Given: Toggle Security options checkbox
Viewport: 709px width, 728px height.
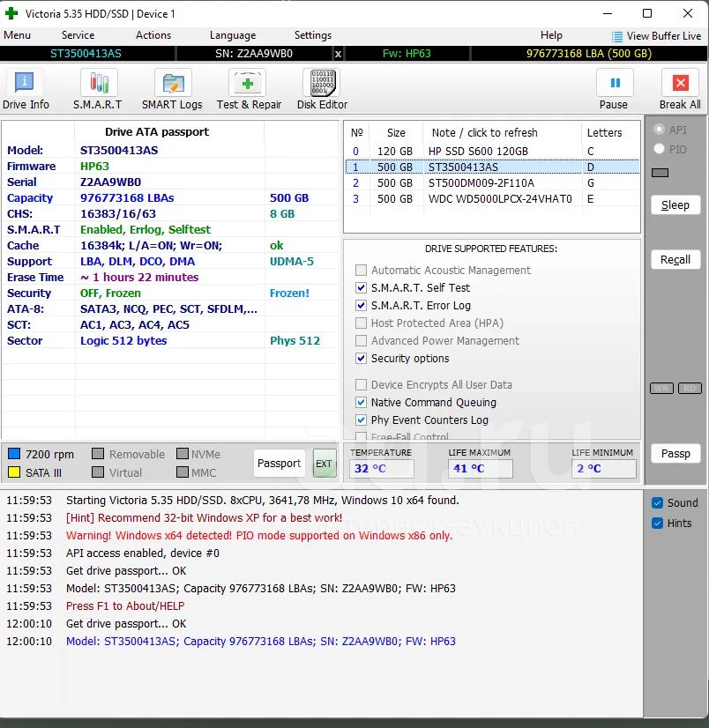Looking at the screenshot, I should [x=361, y=359].
